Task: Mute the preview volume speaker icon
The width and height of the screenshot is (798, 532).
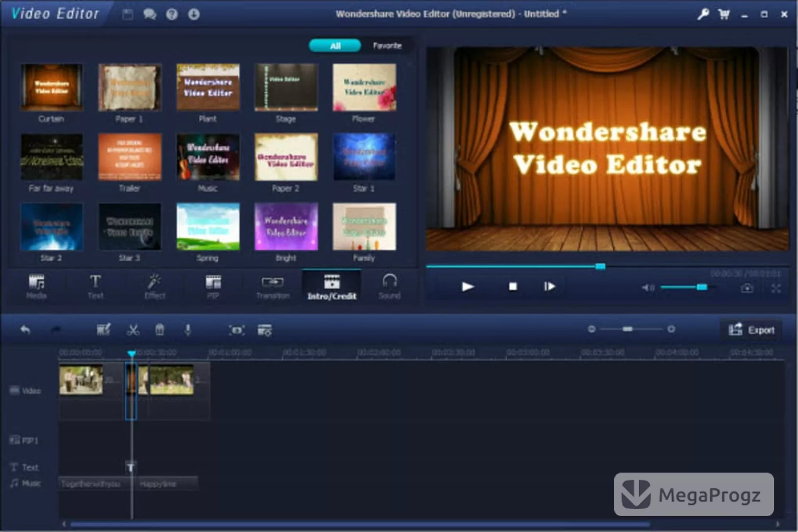Action: coord(648,287)
